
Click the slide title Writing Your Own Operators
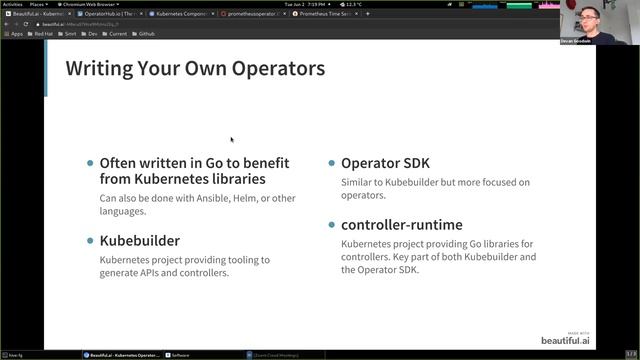[x=196, y=68]
